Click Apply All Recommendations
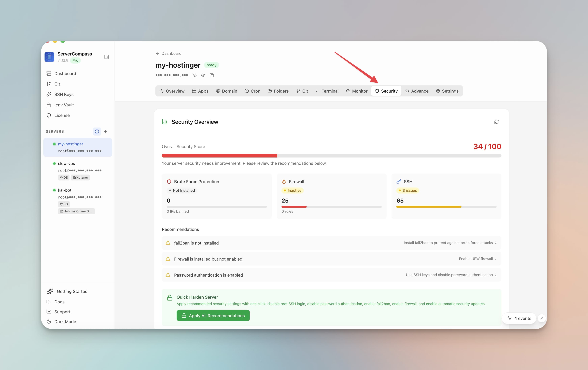 tap(213, 315)
